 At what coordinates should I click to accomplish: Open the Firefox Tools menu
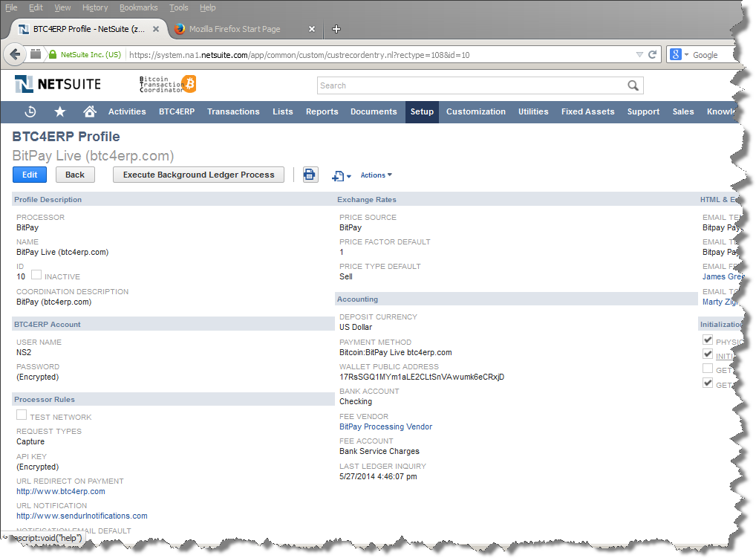178,7
